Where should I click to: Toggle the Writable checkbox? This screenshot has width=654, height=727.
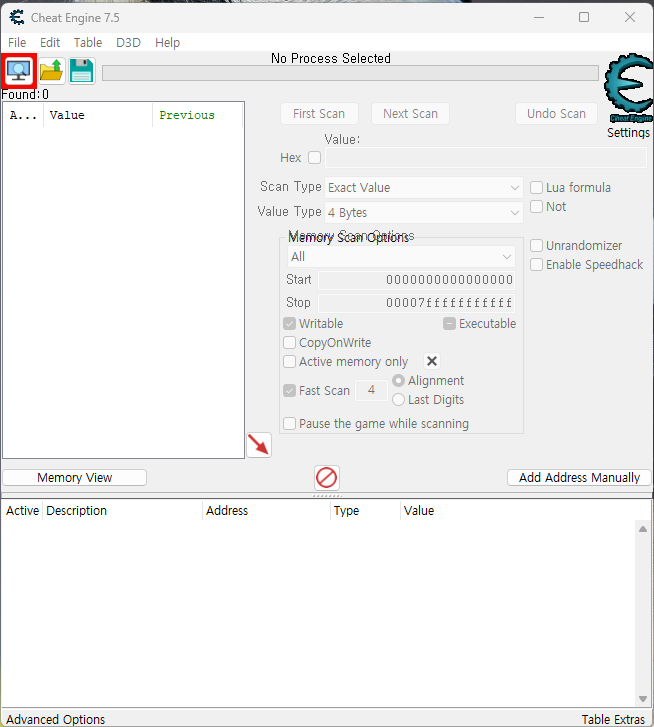point(290,323)
